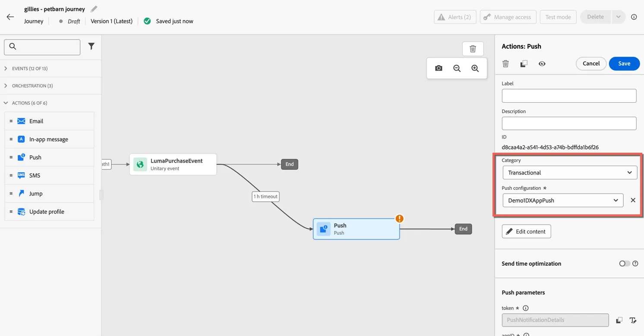644x336 pixels.
Task: Open Alerts (2) button
Action: tap(455, 17)
